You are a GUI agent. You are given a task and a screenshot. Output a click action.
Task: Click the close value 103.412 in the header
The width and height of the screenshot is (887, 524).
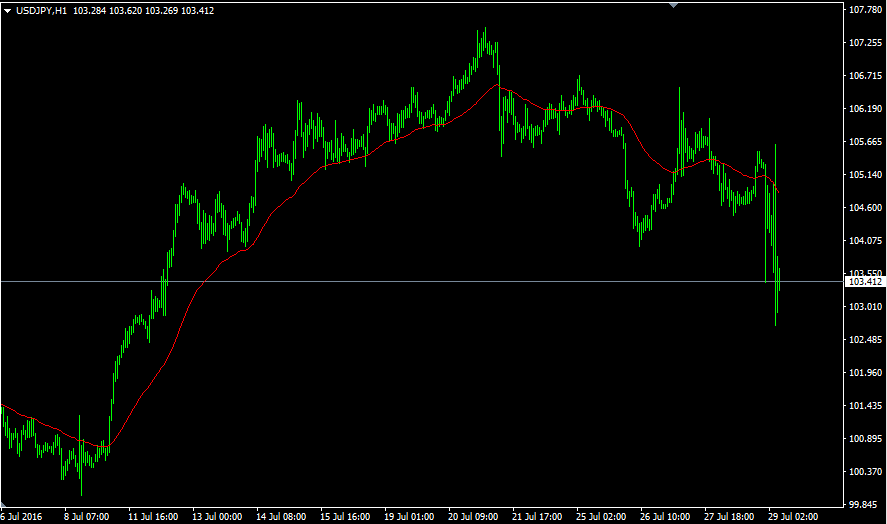coord(197,11)
